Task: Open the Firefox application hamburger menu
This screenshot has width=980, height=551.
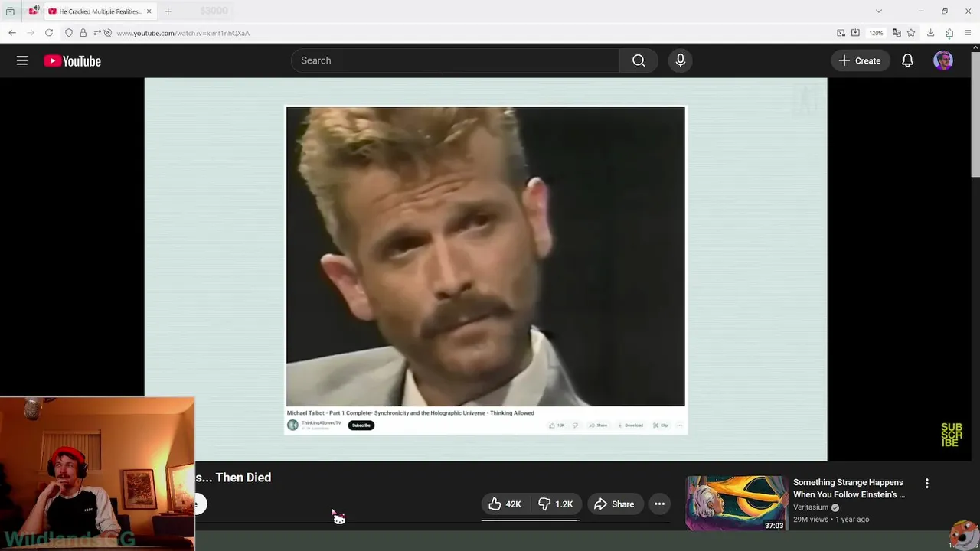Action: click(969, 33)
